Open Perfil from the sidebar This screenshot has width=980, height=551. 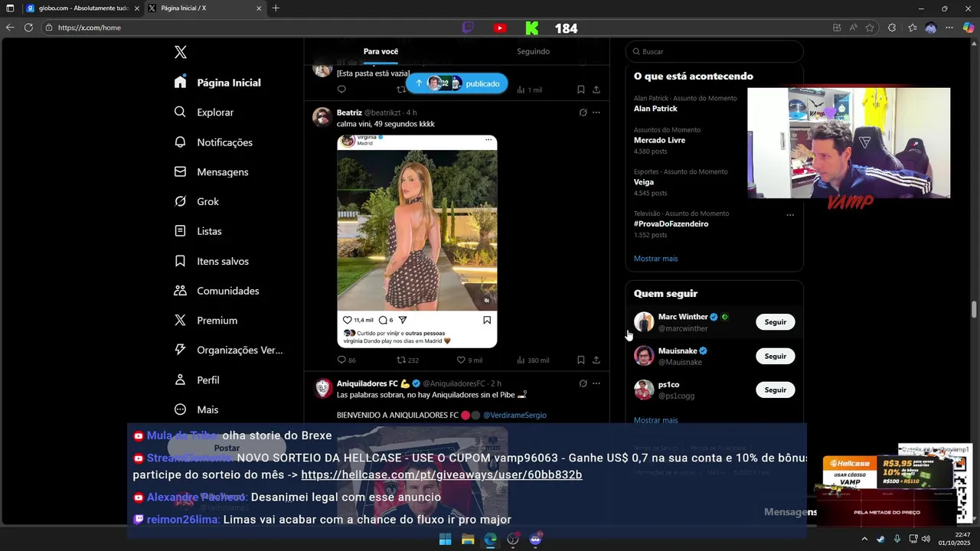(197, 380)
